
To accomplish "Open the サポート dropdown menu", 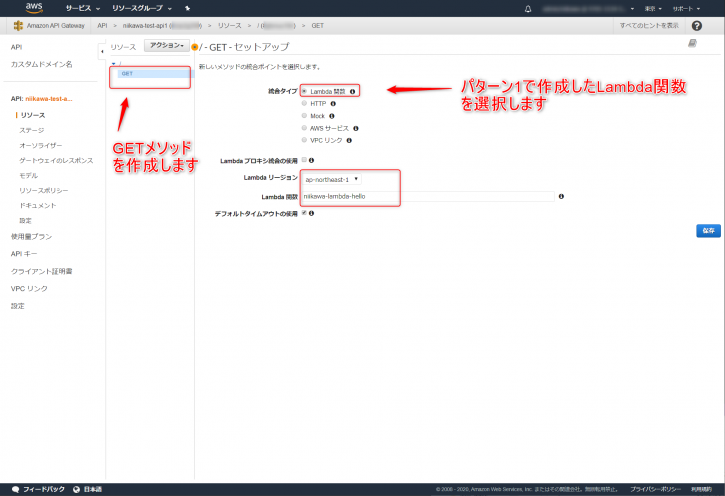I will 686,9.
